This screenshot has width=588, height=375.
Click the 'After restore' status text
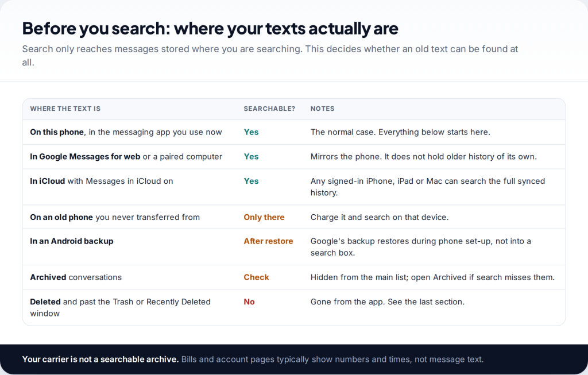tap(269, 241)
